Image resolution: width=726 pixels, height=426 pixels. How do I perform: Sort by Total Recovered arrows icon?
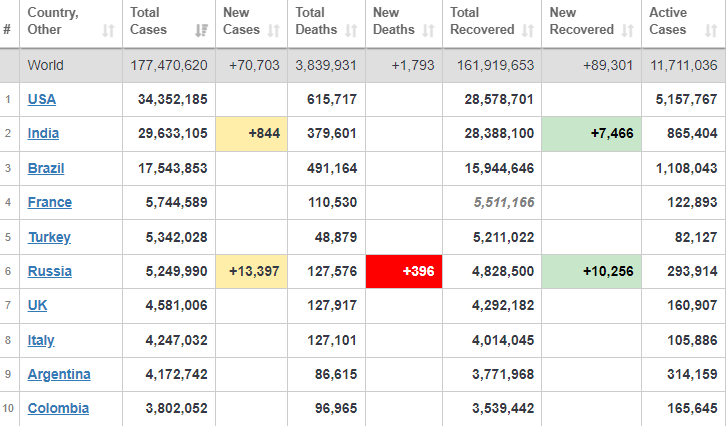point(528,31)
